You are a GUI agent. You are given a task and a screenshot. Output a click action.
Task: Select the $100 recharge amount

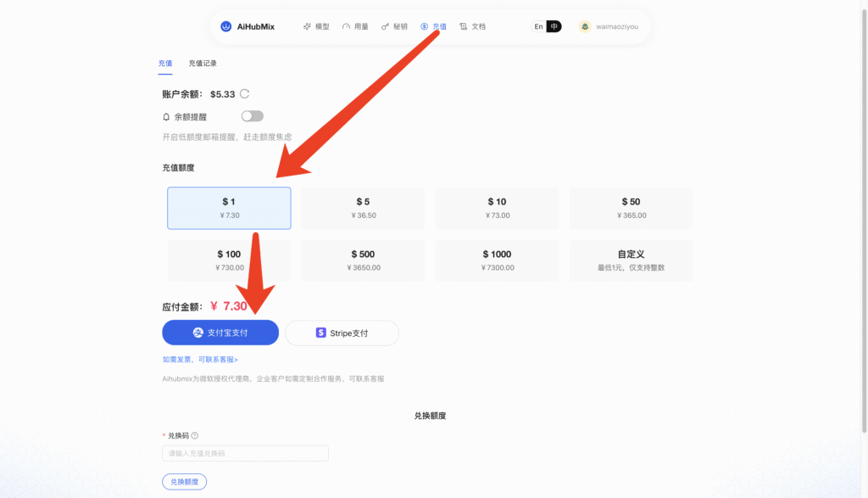[229, 260]
